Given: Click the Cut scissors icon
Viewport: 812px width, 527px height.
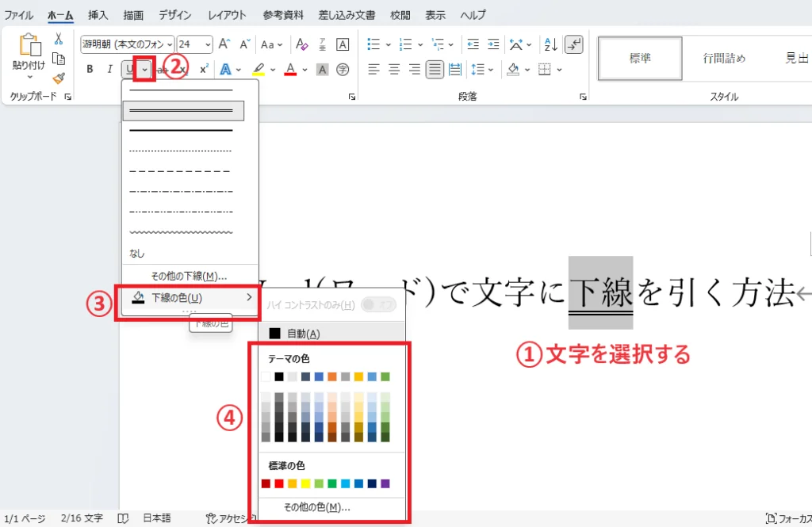Looking at the screenshot, I should coord(59,39).
